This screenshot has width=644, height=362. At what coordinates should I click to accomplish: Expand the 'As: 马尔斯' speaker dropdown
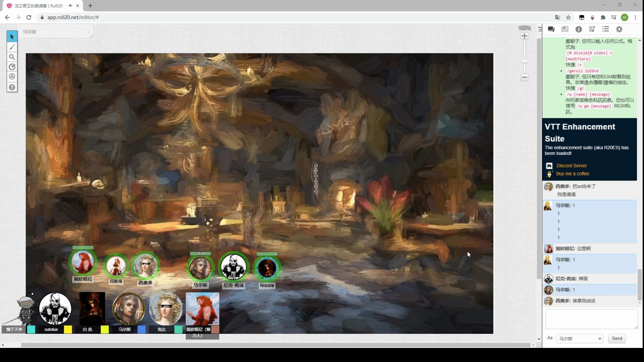coord(579,339)
